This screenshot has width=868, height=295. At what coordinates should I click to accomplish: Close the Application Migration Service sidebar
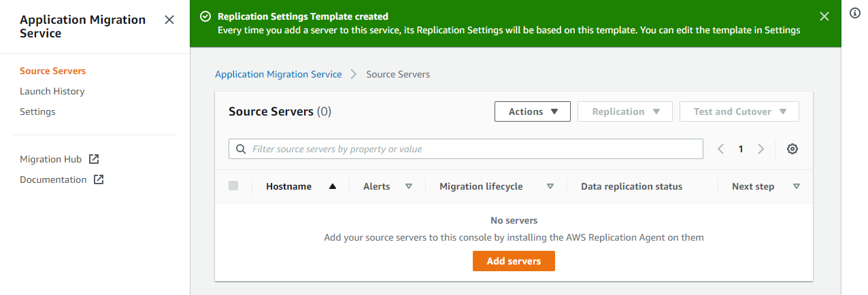(x=169, y=20)
